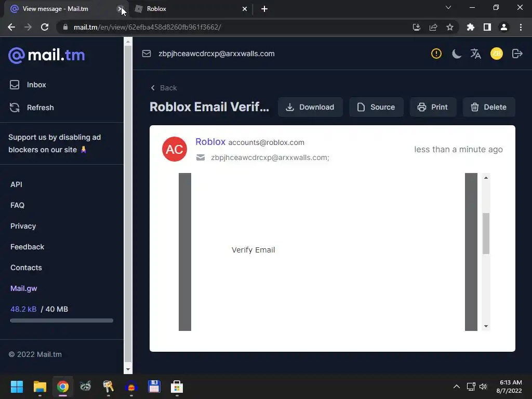Click the email body scroll down arrow
The image size is (532, 399).
click(x=486, y=326)
